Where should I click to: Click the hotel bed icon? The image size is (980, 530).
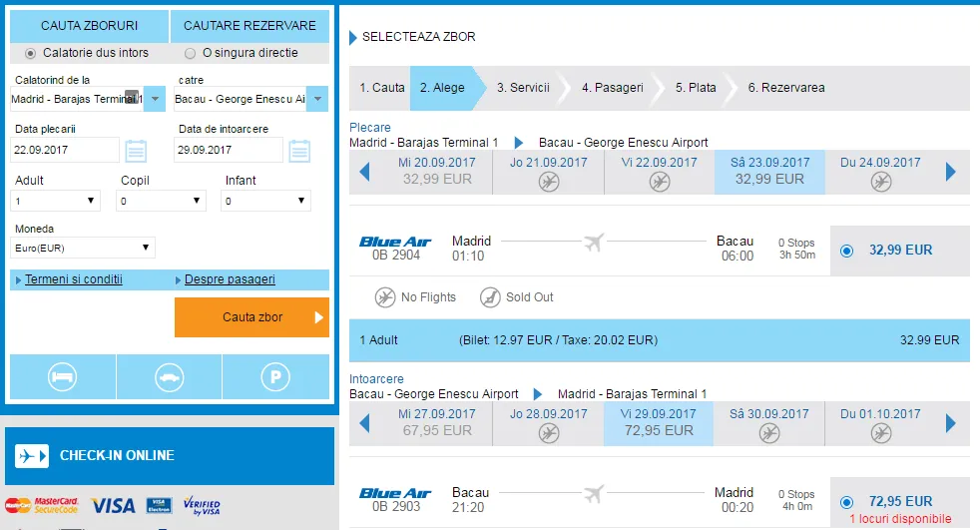point(63,377)
